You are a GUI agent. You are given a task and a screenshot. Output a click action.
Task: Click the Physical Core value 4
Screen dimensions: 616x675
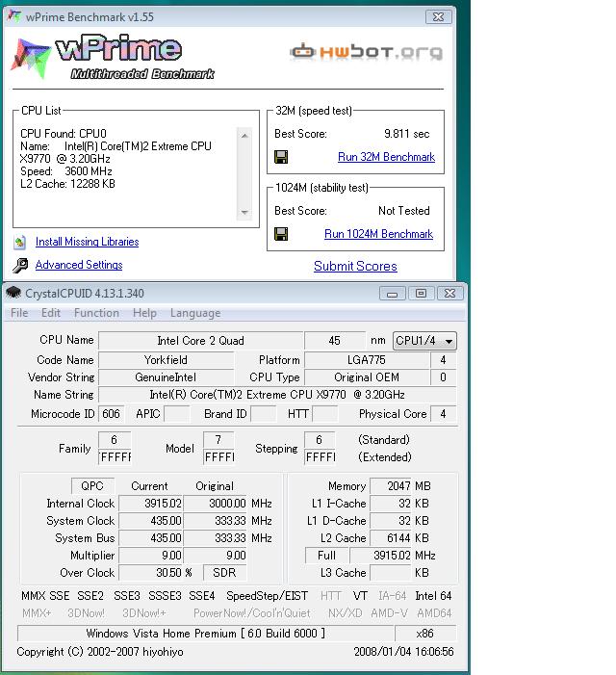443,414
